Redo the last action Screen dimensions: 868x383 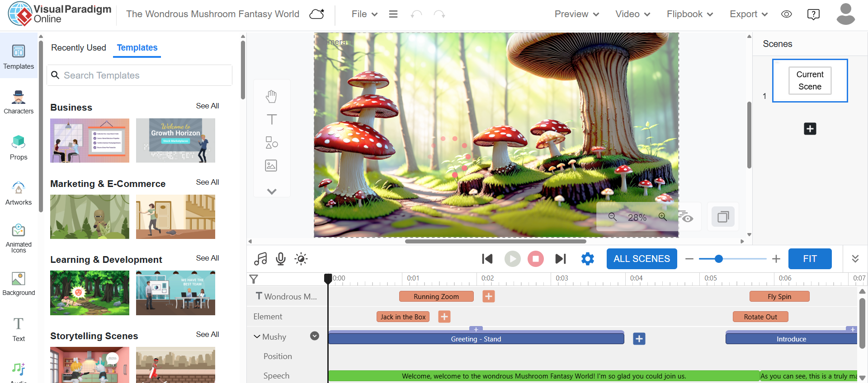[439, 14]
